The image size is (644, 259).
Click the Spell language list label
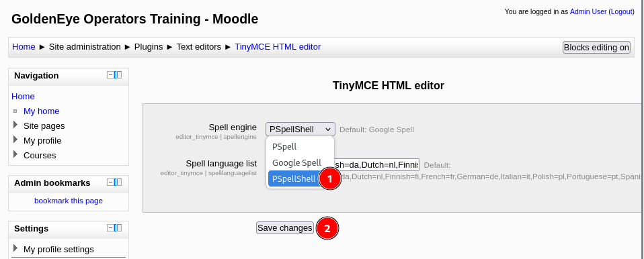pyautogui.click(x=221, y=164)
